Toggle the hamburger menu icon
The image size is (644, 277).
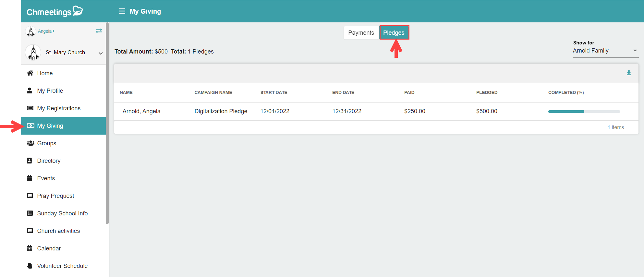(x=122, y=11)
